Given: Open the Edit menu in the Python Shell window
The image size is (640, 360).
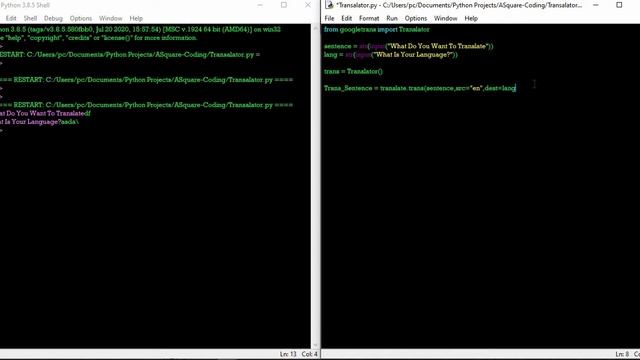Looking at the screenshot, I should 11,18.
